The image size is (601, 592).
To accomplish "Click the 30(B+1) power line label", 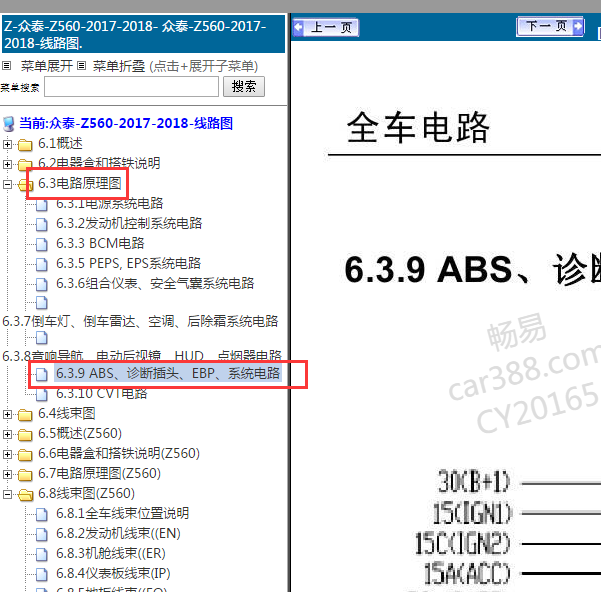I will 475,482.
